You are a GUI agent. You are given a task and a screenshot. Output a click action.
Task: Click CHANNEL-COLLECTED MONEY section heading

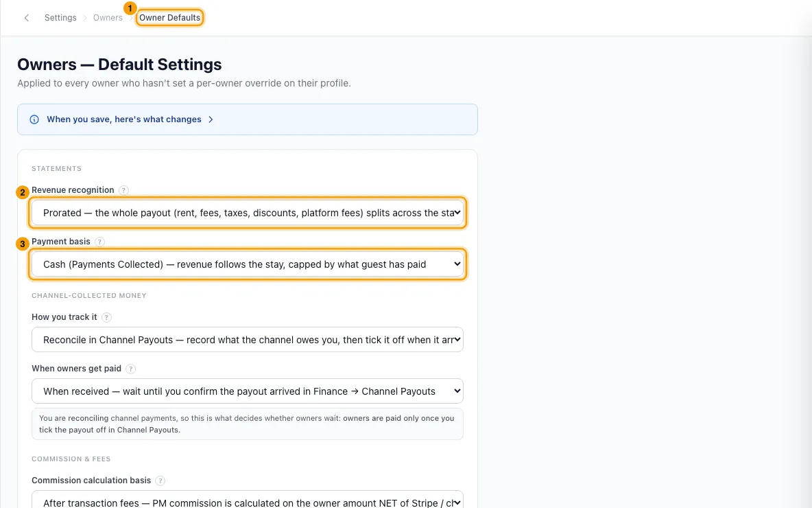89,295
